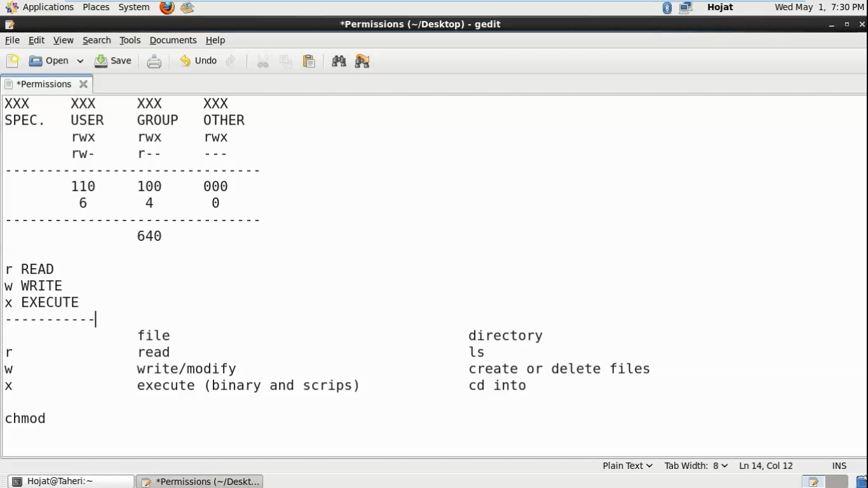Click the Find binoculars icon

339,61
